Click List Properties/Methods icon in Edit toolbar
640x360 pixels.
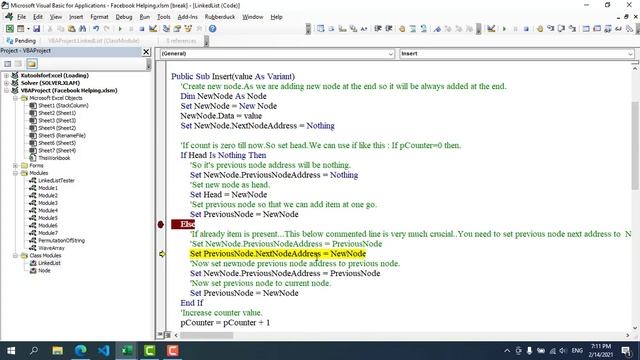click(321, 29)
